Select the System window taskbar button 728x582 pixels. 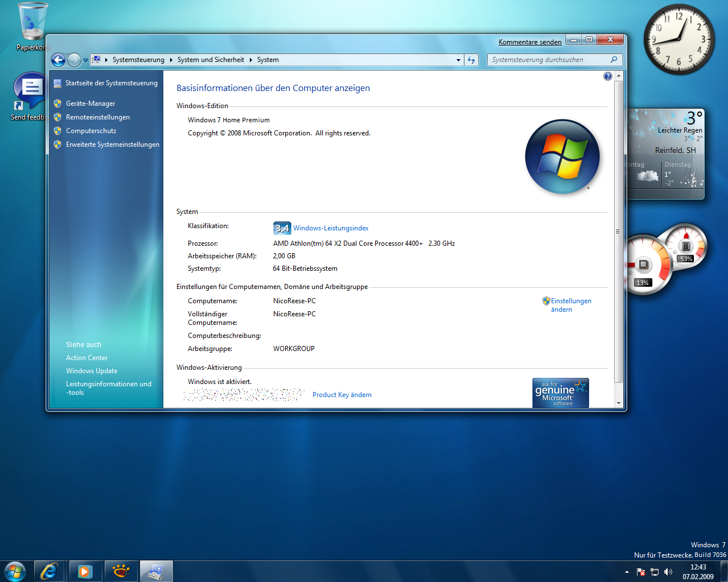[x=156, y=571]
